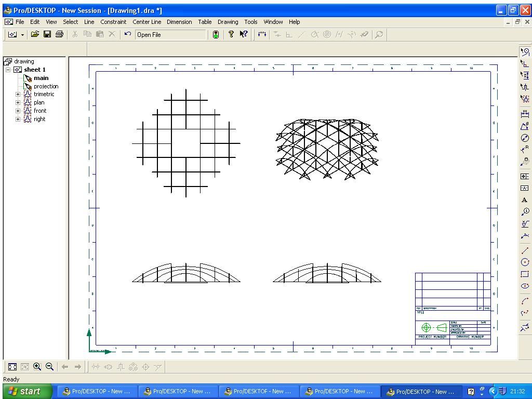Click the traffic light update icon

(216, 34)
